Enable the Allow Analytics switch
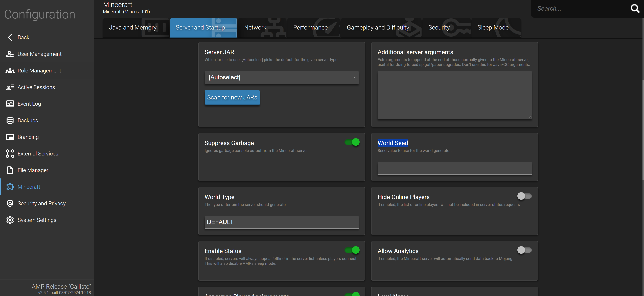Screen dimensions: 644x296 [x=524, y=250]
